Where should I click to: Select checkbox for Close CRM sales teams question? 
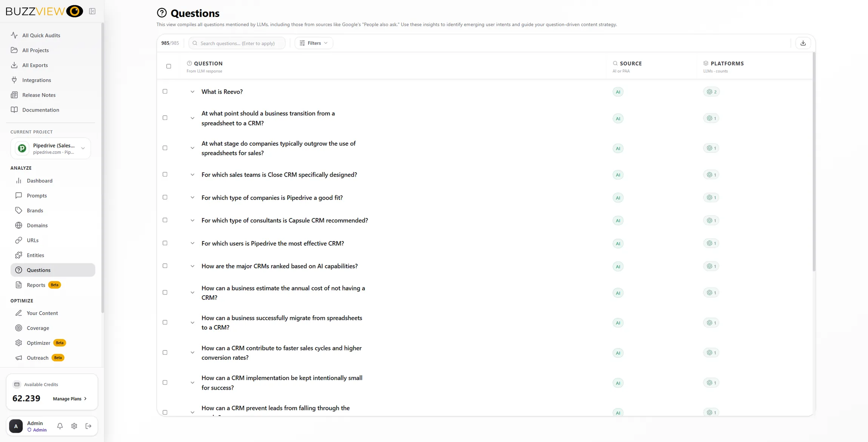pyautogui.click(x=165, y=174)
